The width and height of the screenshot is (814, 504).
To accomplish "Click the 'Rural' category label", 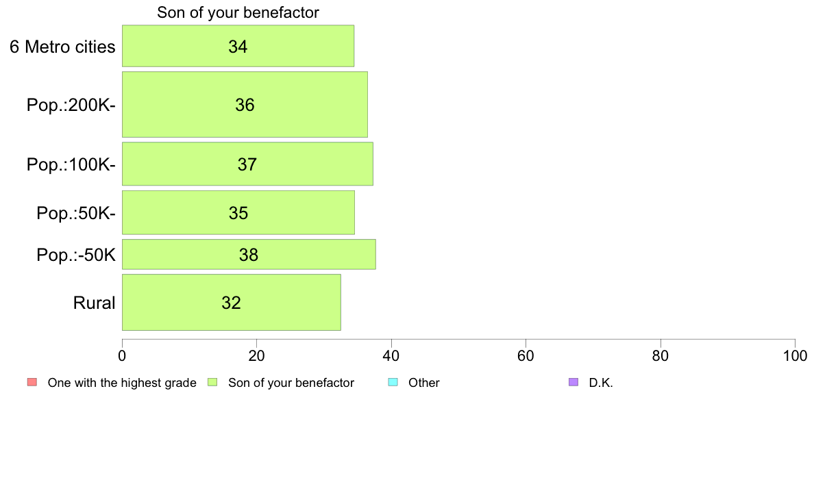I will 94,303.
